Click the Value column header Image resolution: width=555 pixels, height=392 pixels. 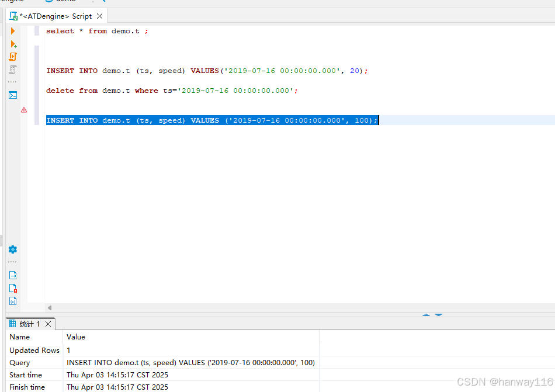tap(76, 337)
